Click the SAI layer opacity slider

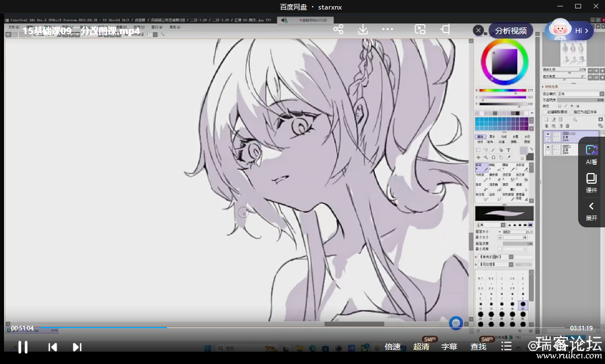pyautogui.click(x=580, y=100)
